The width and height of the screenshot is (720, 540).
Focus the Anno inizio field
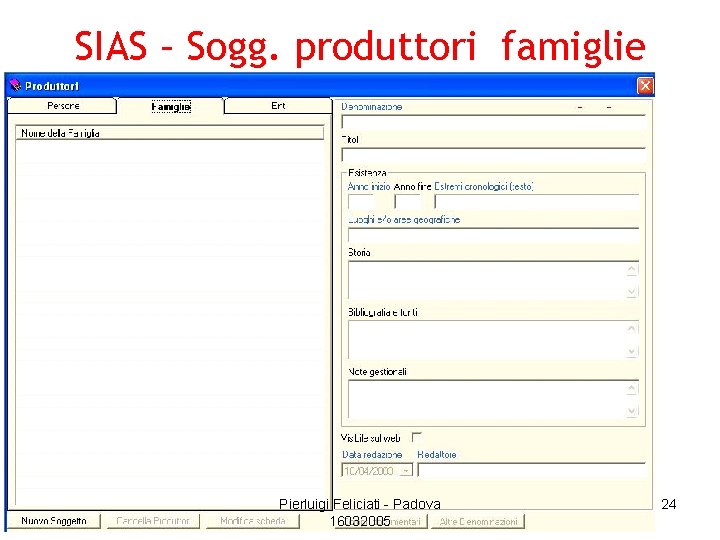[x=361, y=202]
